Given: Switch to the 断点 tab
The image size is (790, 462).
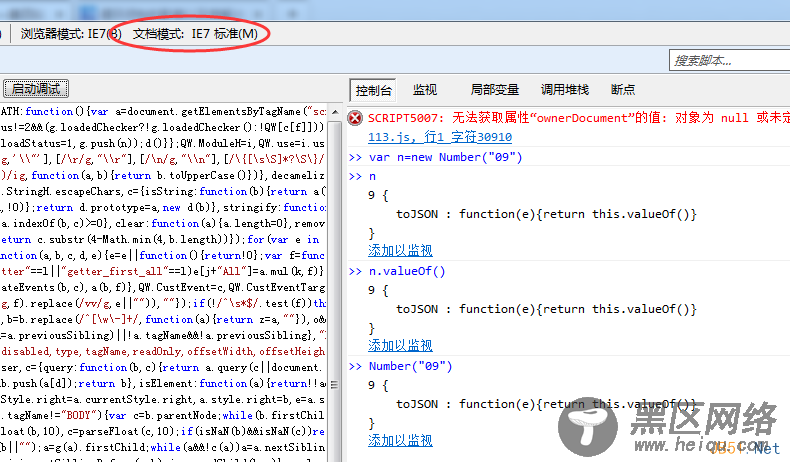Looking at the screenshot, I should click(623, 90).
